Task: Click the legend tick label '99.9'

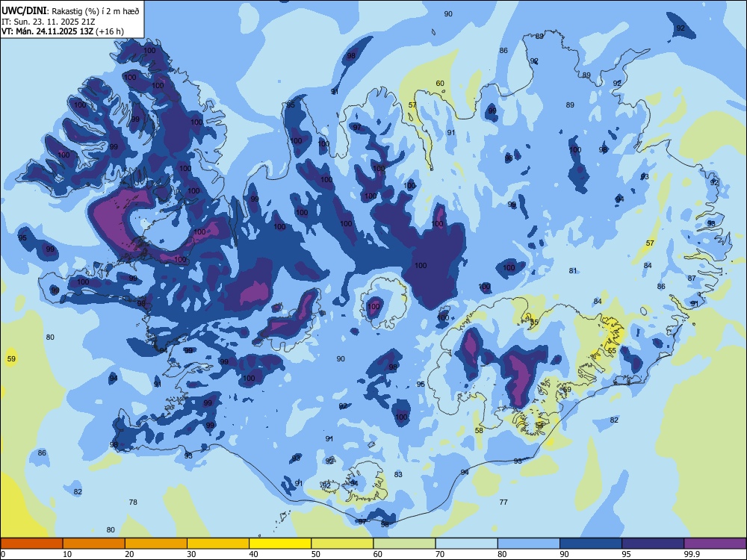Action: pos(692,554)
